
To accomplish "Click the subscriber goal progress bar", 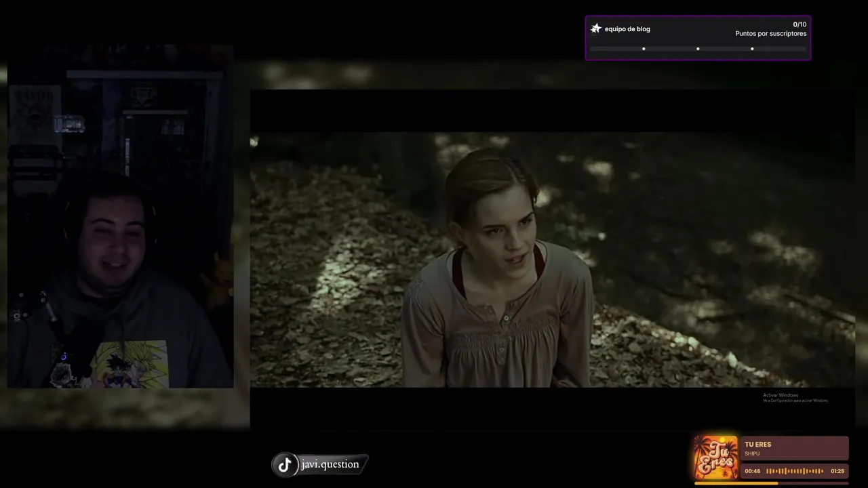I will click(x=698, y=49).
